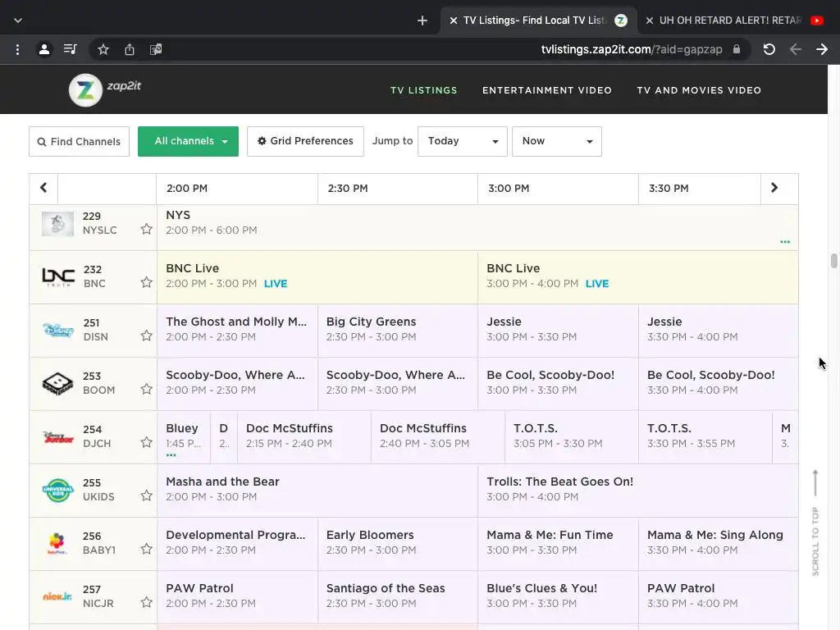This screenshot has width=840, height=630.
Task: Open Masha and the Bear listing
Action: point(317,491)
